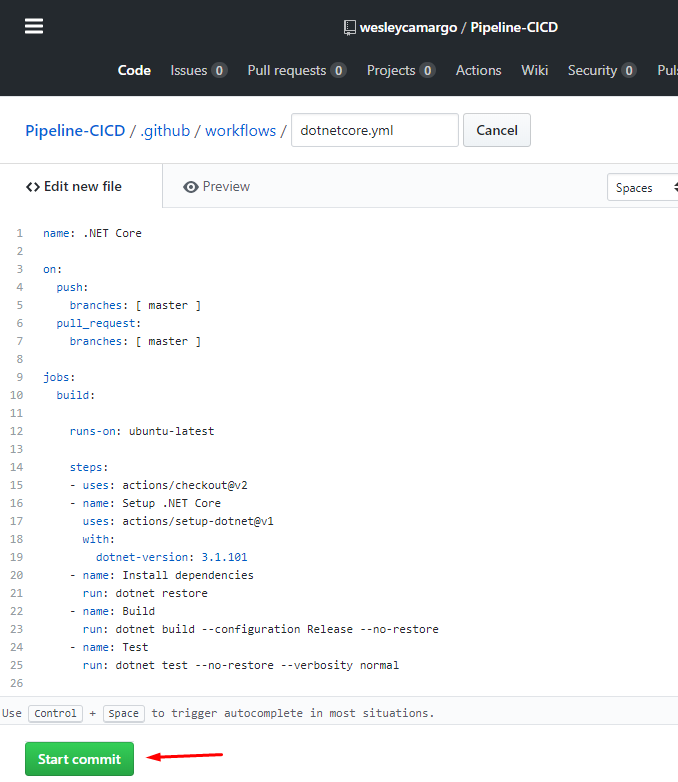Click the Start commit button
Image resolution: width=678 pixels, height=782 pixels.
[x=79, y=759]
